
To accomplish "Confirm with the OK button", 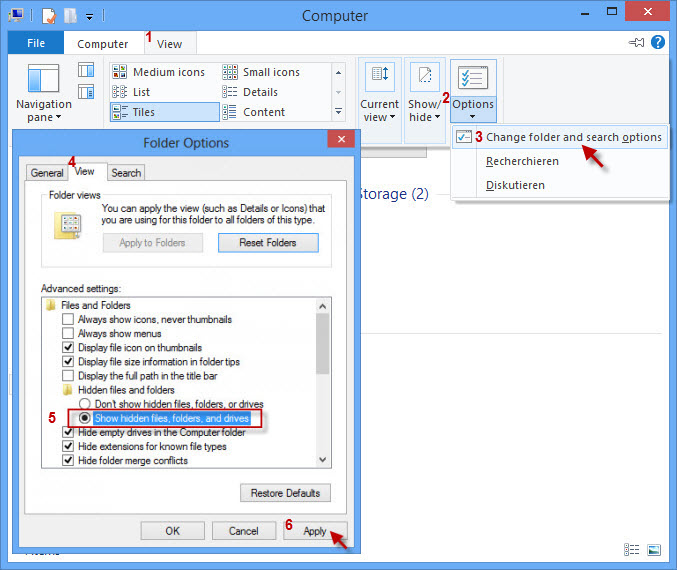I will click(x=173, y=531).
